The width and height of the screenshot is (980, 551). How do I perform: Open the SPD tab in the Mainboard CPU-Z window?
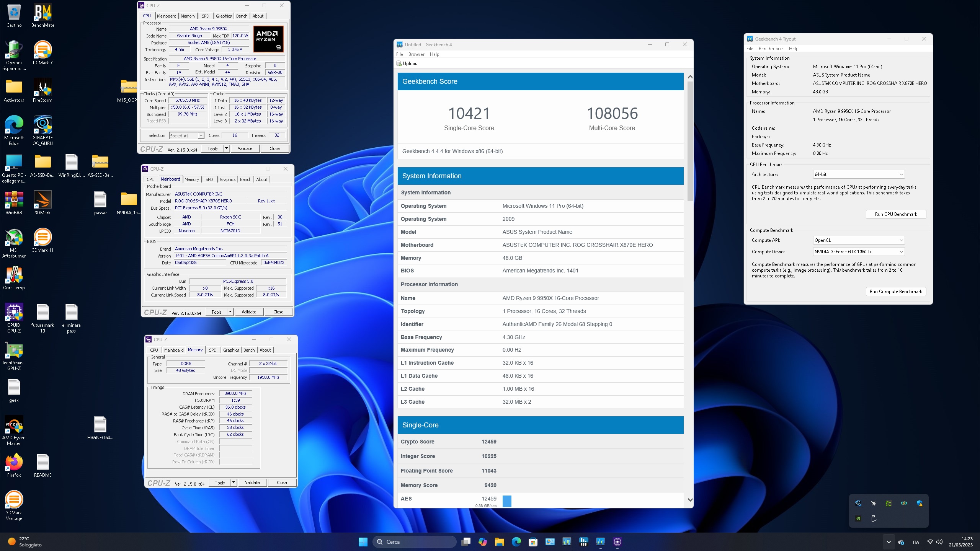pos(209,179)
